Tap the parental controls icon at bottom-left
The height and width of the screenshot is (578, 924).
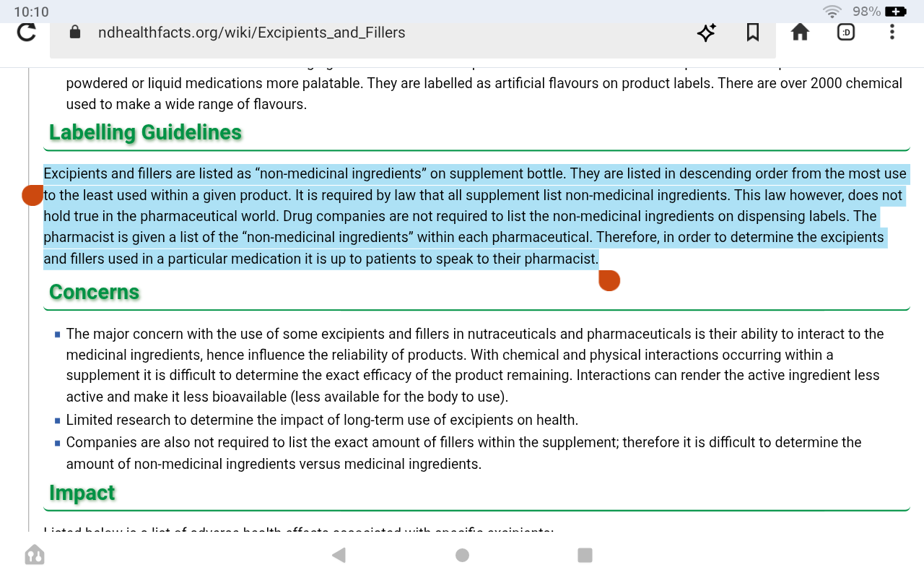(x=34, y=555)
